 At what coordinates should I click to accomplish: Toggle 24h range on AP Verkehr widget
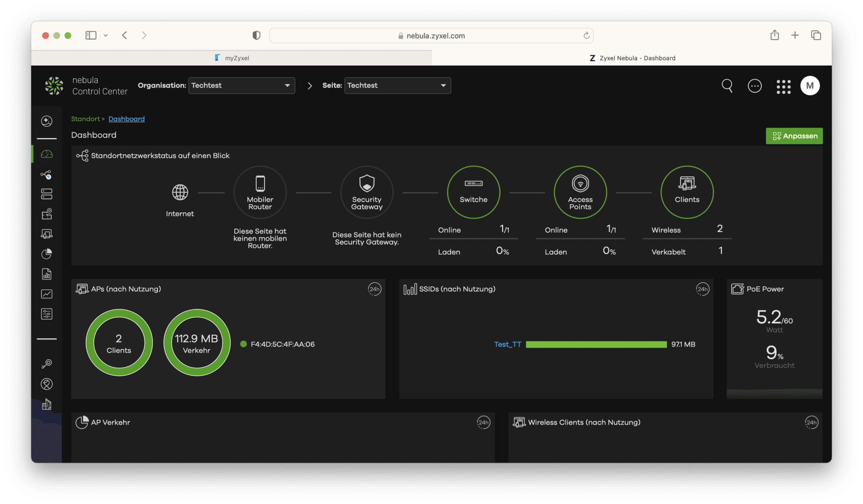483,422
